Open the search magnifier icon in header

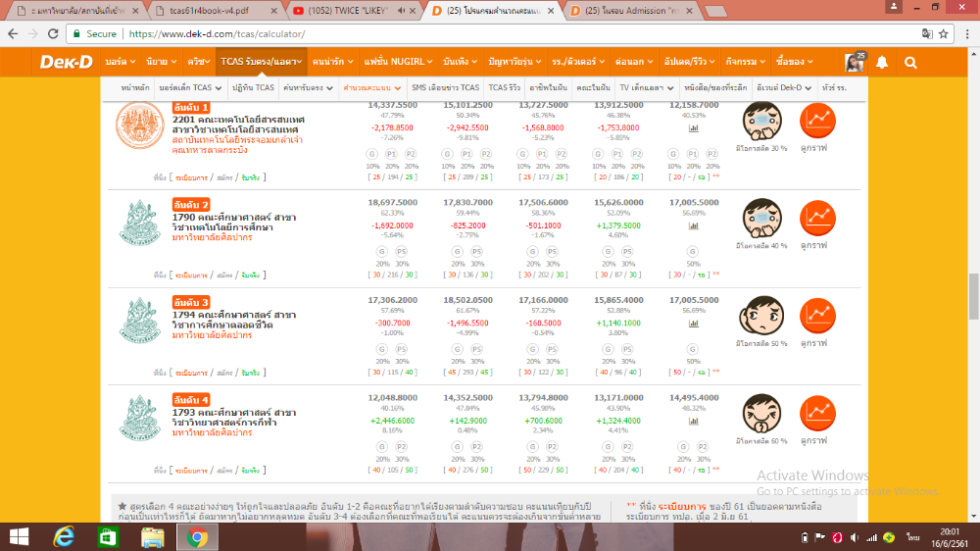[x=910, y=63]
